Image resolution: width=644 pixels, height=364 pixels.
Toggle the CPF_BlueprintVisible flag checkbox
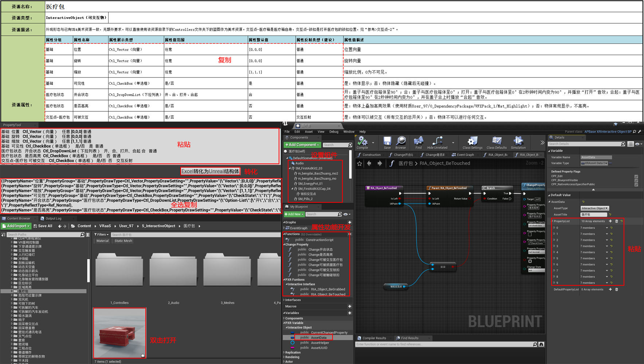(636, 180)
